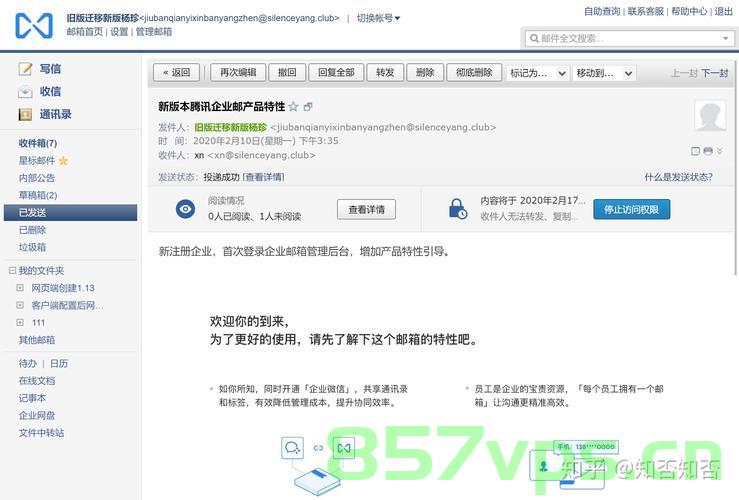Click 什么是发送状态? help link
Image resolution: width=739 pixels, height=500 pixels.
679,177
